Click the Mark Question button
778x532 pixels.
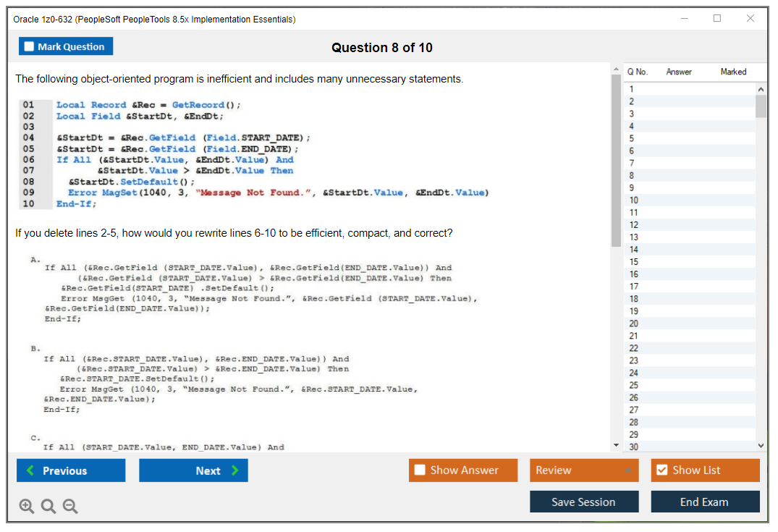(x=66, y=46)
